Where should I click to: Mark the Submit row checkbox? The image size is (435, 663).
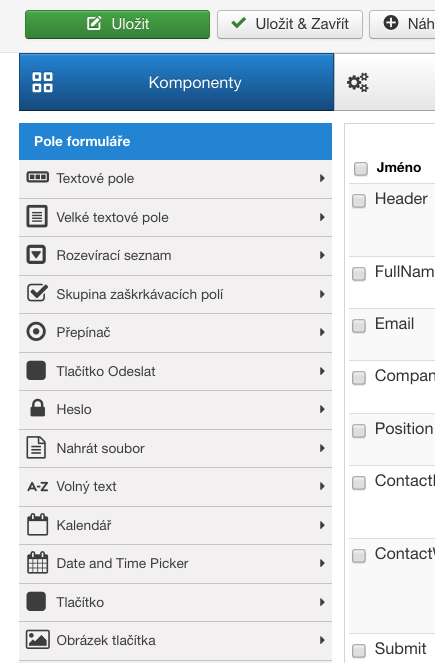(x=359, y=650)
